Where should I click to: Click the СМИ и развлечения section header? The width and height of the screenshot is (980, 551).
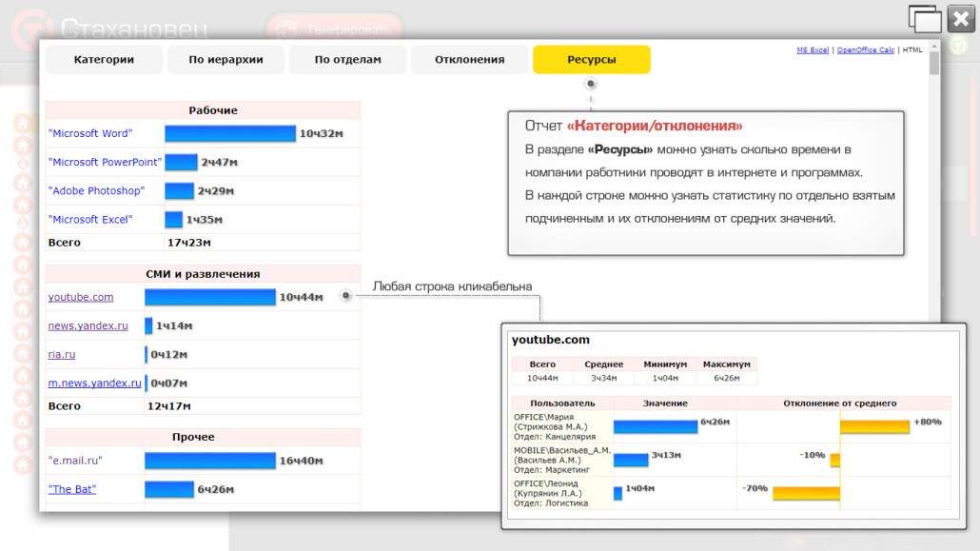click(203, 274)
